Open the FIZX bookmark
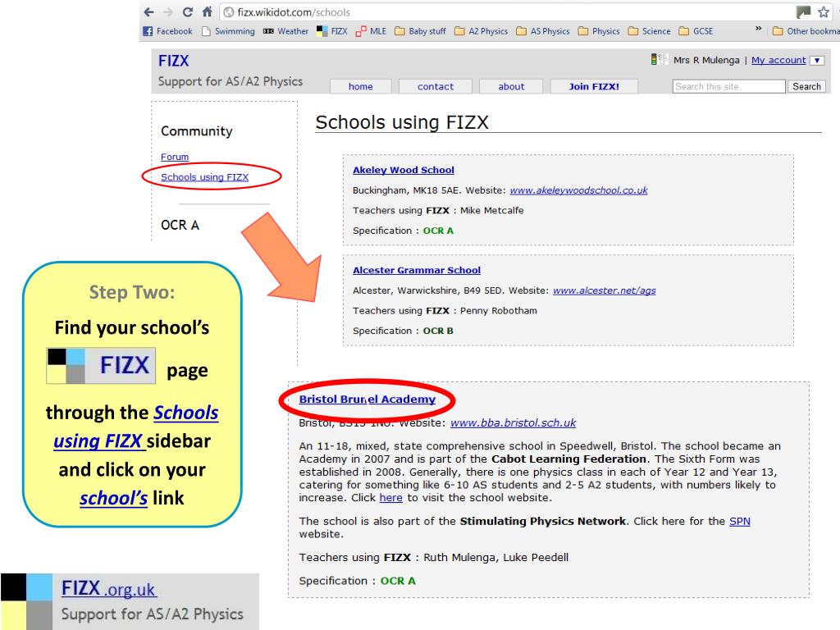 point(332,31)
